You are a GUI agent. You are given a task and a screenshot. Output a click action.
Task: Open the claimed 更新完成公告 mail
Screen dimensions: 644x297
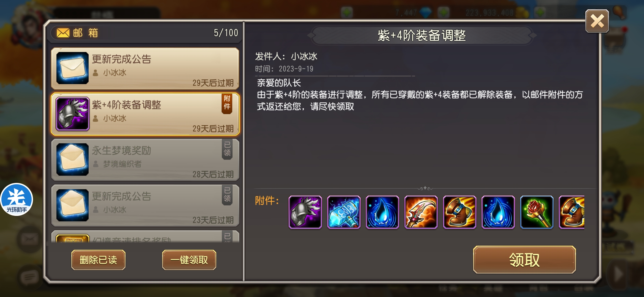click(x=145, y=205)
